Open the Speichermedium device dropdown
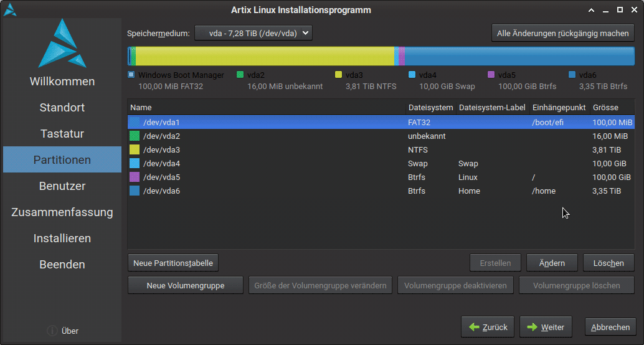The width and height of the screenshot is (644, 345). 253,33
